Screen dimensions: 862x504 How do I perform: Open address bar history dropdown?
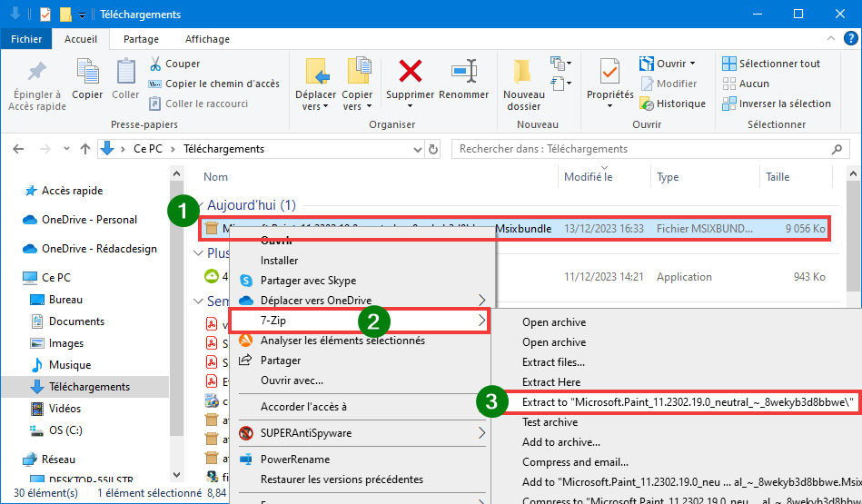[x=417, y=149]
